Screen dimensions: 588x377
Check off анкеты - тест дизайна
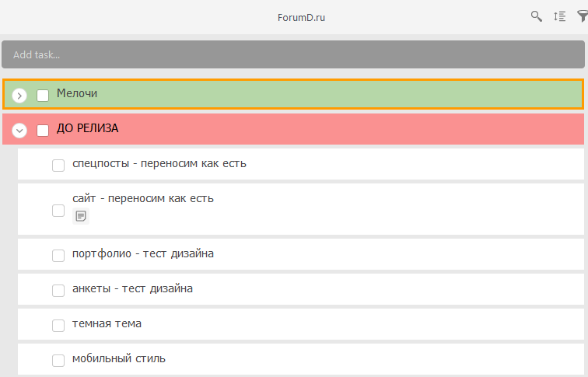tap(58, 290)
